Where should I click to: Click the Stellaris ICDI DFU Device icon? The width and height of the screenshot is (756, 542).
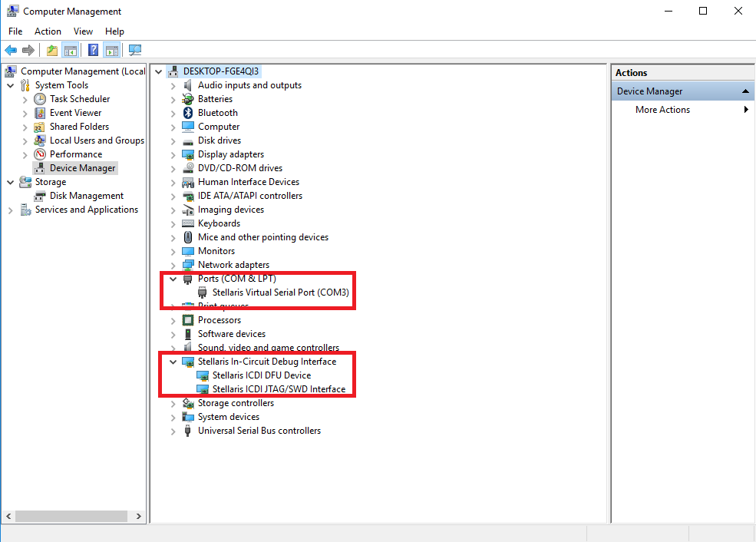203,375
